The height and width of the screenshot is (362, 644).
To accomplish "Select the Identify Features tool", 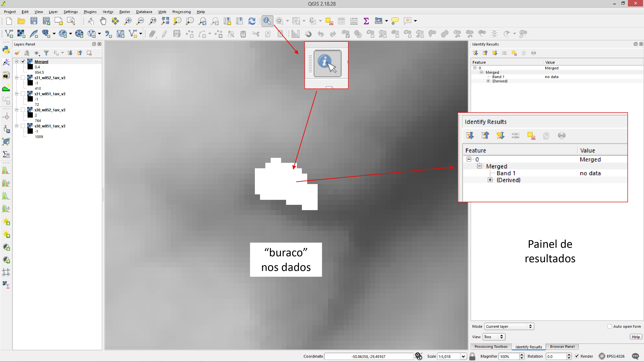I will (267, 21).
